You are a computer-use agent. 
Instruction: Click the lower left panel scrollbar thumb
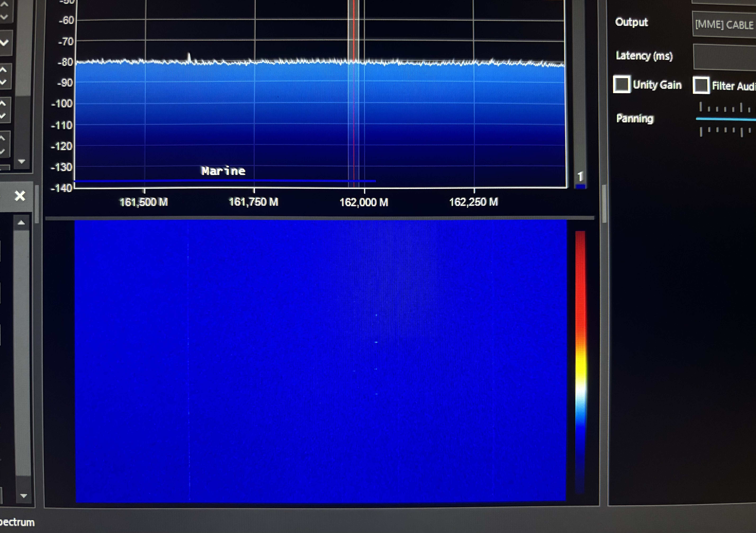point(22,352)
